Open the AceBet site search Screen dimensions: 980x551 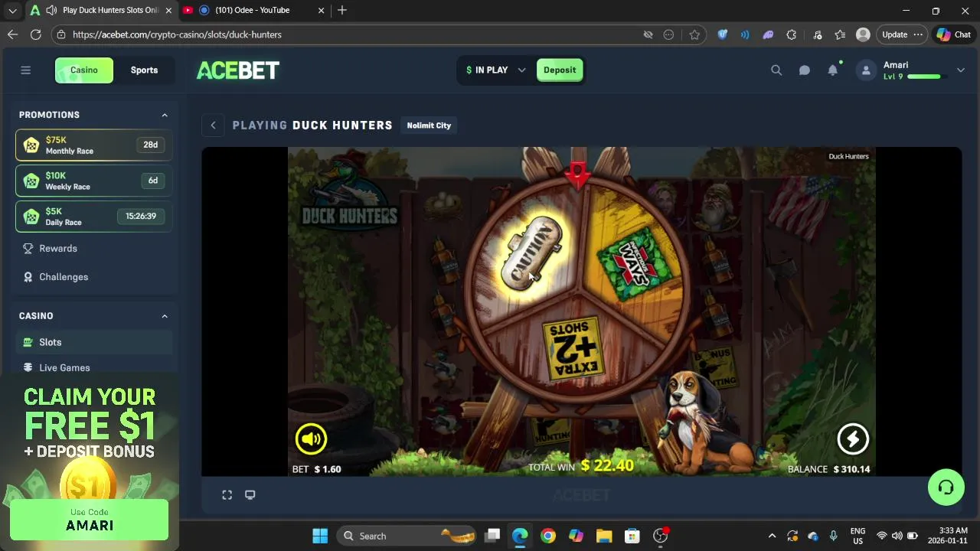(x=776, y=70)
